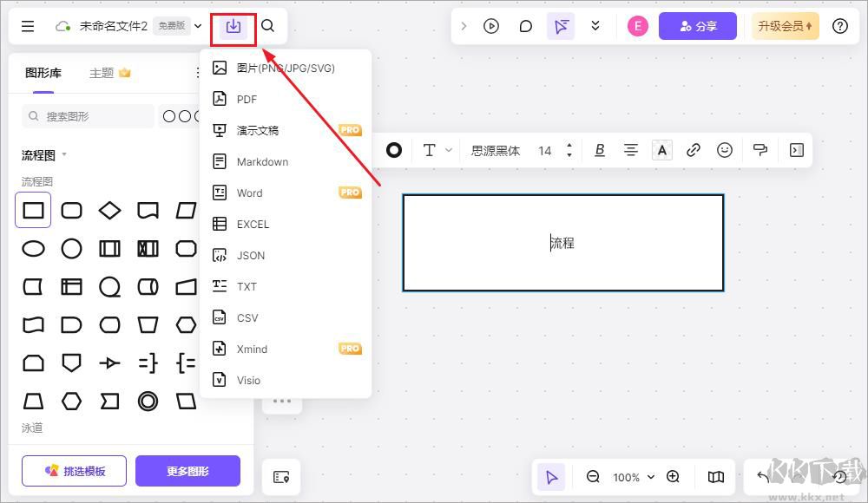Open the text style T dropdown

pyautogui.click(x=437, y=150)
